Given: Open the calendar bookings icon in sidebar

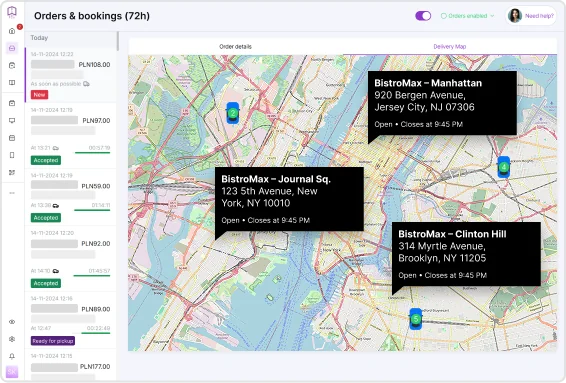Looking at the screenshot, I should pyautogui.click(x=12, y=103).
